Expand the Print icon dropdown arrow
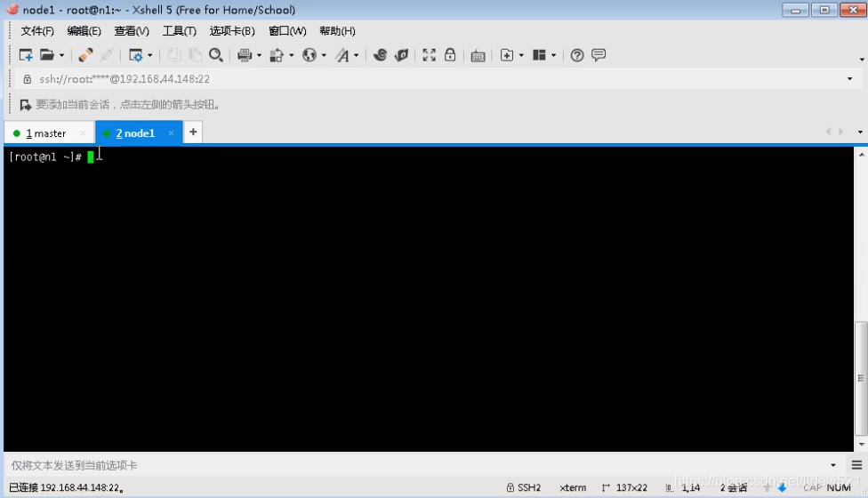The height and width of the screenshot is (498, 868). pyautogui.click(x=259, y=55)
